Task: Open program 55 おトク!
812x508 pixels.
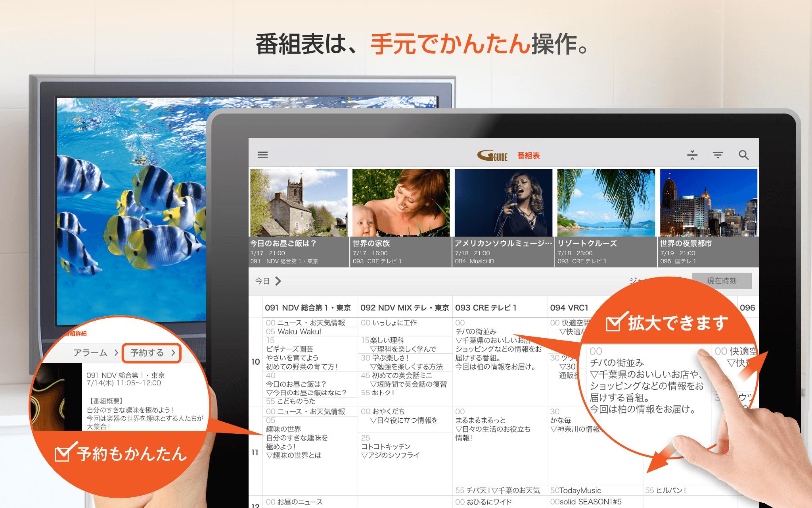Action: pyautogui.click(x=405, y=397)
